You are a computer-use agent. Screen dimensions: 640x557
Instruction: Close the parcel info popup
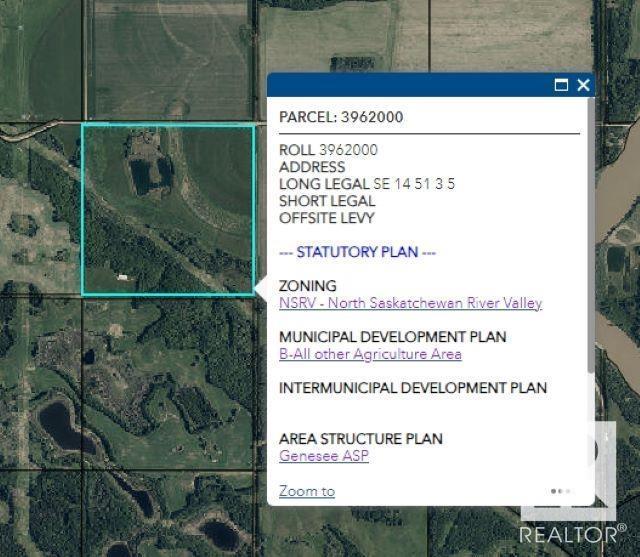click(x=583, y=86)
